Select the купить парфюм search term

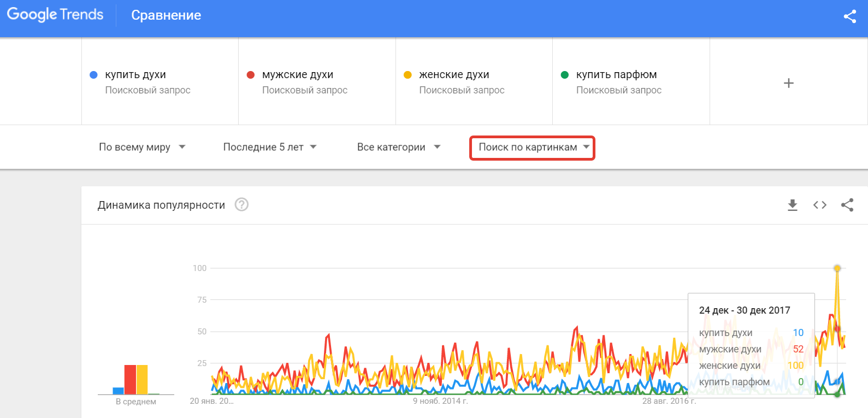pos(616,75)
